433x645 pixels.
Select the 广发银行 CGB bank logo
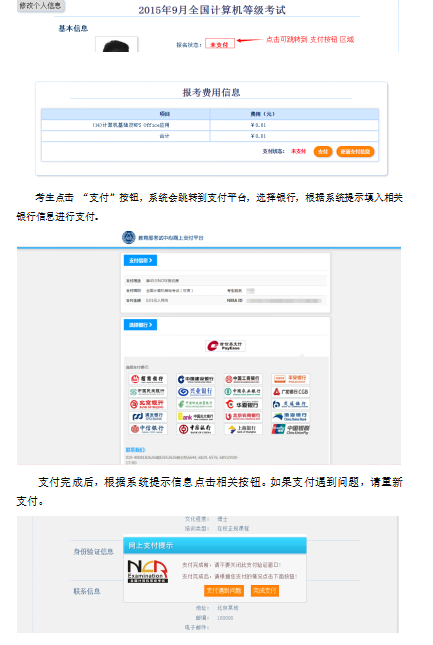[290, 392]
